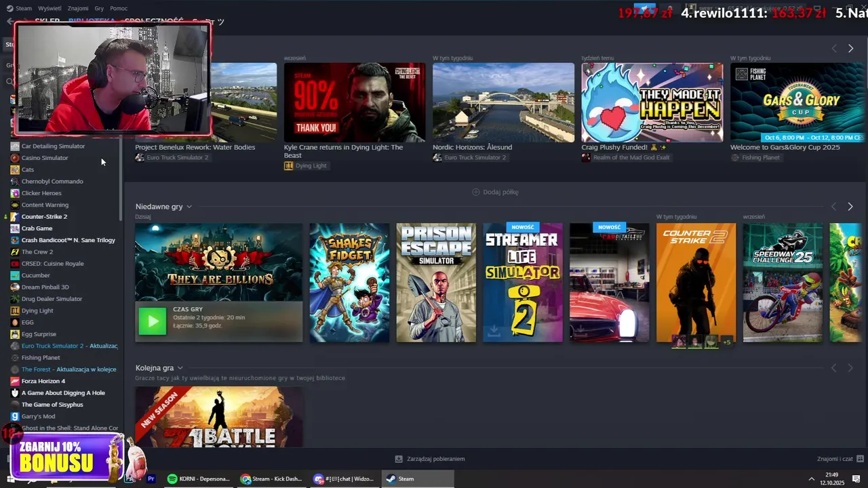Open the Gry menu
The image size is (868, 488).
point(99,8)
